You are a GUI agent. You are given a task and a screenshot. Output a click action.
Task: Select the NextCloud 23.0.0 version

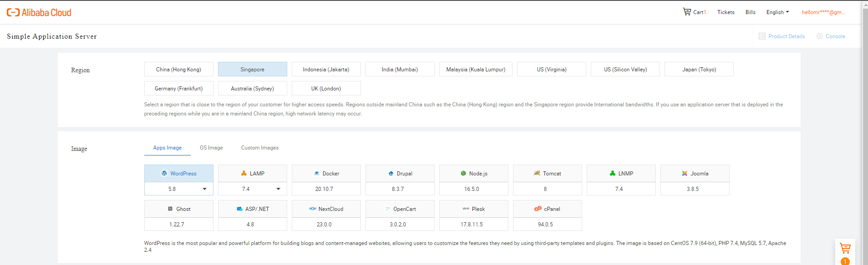point(326,224)
